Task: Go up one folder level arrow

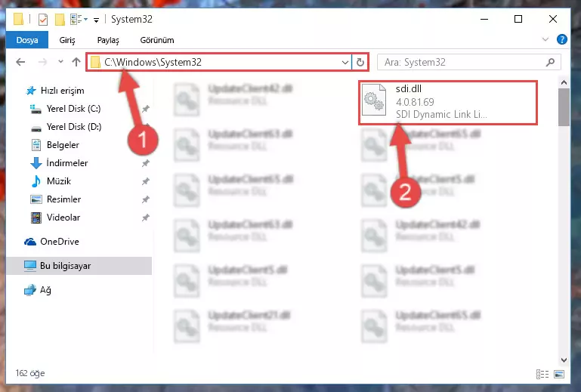Action: [x=76, y=62]
